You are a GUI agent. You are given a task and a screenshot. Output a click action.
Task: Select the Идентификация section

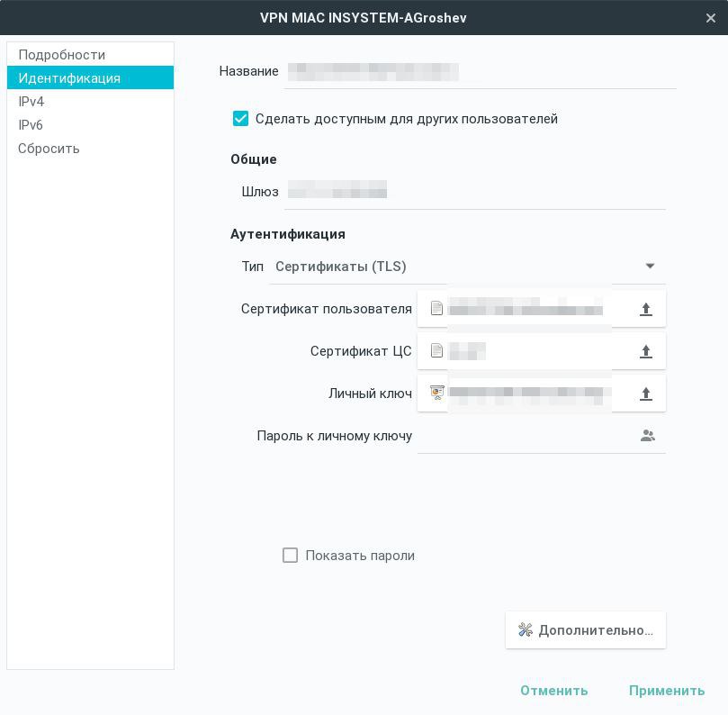point(91,78)
